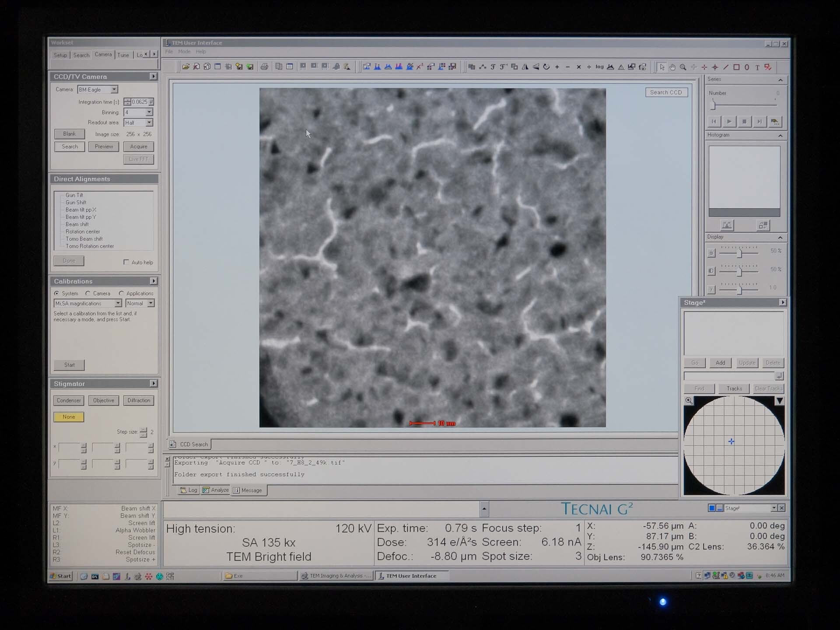Click the camera Search button

70,147
